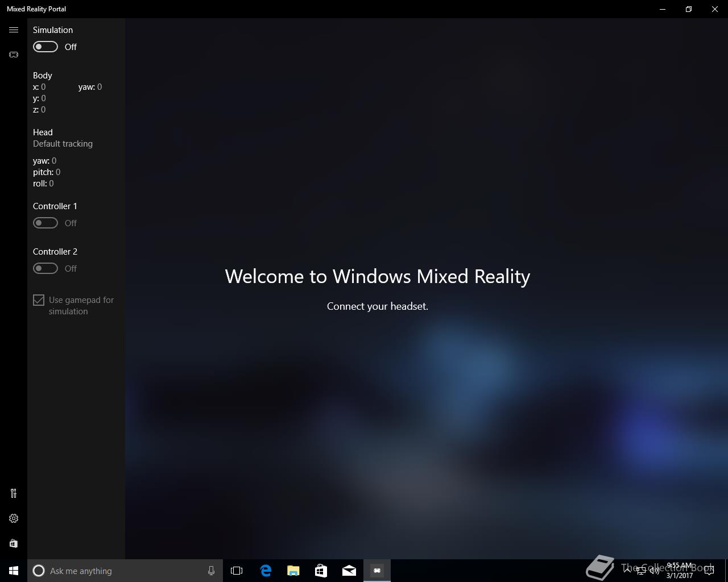Toggle Controller 2 switch
Image resolution: width=728 pixels, height=582 pixels.
pyautogui.click(x=45, y=268)
